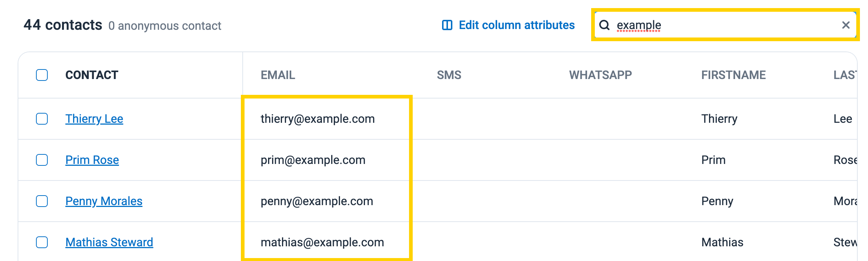868x261 pixels.
Task: Select the Prim Rose row checkbox
Action: (x=42, y=160)
